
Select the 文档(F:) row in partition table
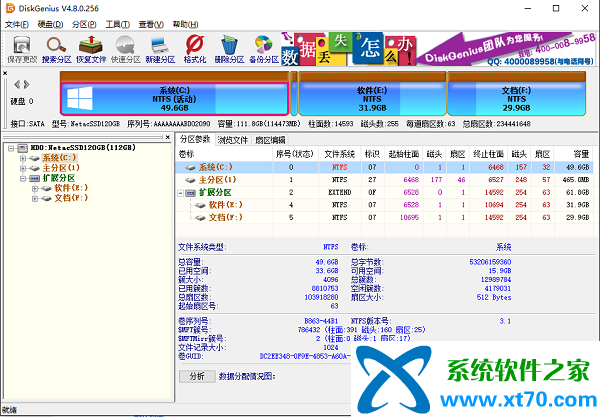384,218
